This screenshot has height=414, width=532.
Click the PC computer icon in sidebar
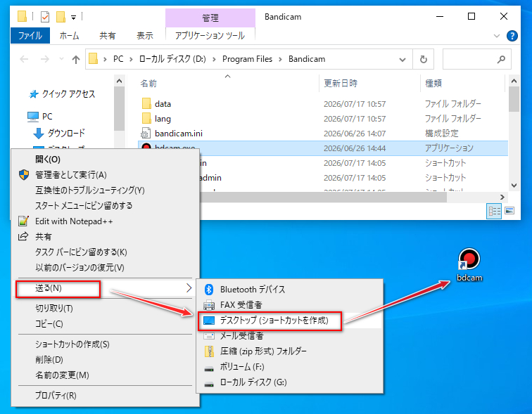pos(33,117)
